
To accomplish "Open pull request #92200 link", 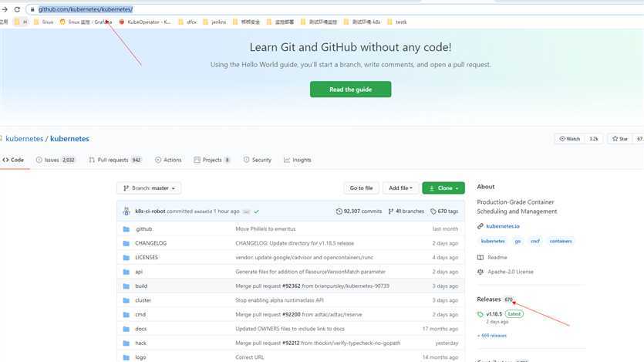I will (x=292, y=314).
